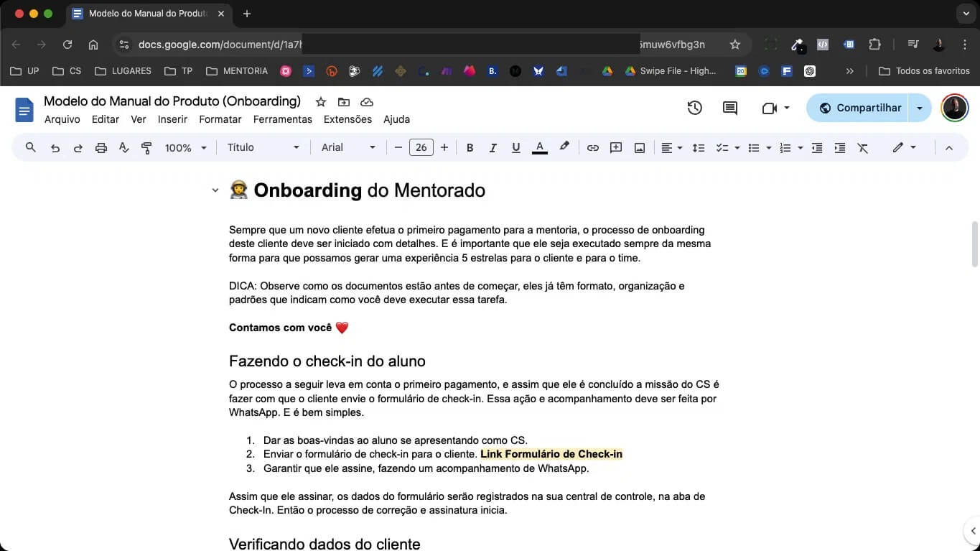Toggle italic formatting
Image resolution: width=980 pixels, height=551 pixels.
(x=493, y=147)
